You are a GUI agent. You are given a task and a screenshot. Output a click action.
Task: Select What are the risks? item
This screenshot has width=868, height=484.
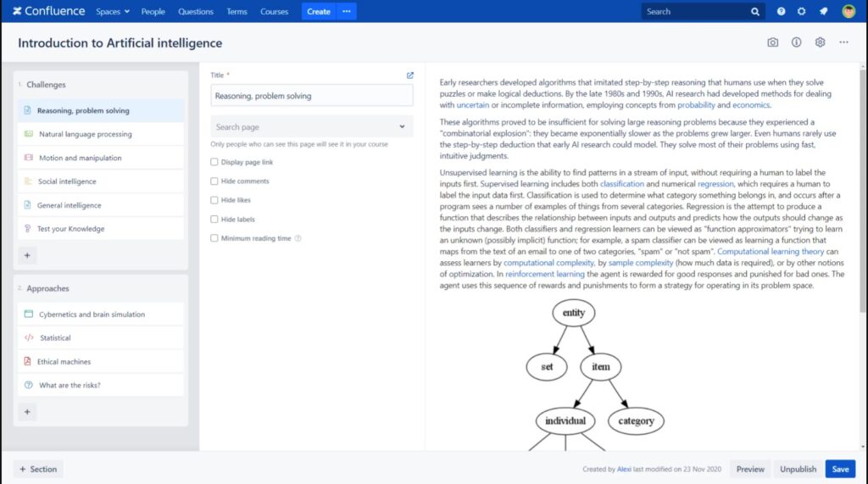101,385
